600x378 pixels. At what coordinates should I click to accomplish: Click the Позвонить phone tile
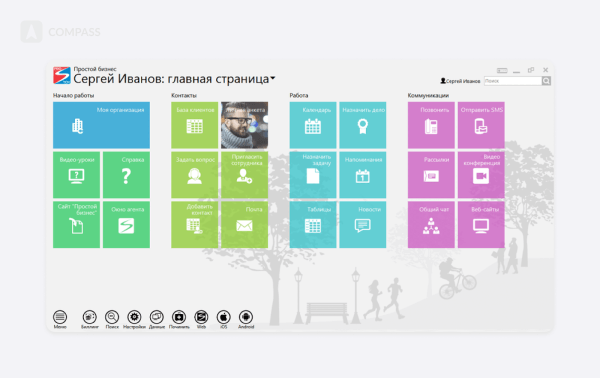point(431,125)
